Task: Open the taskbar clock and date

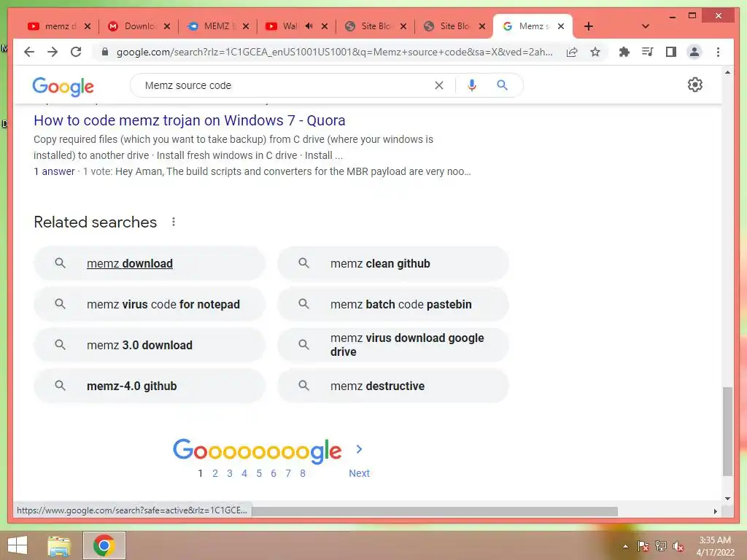Action: click(x=715, y=546)
